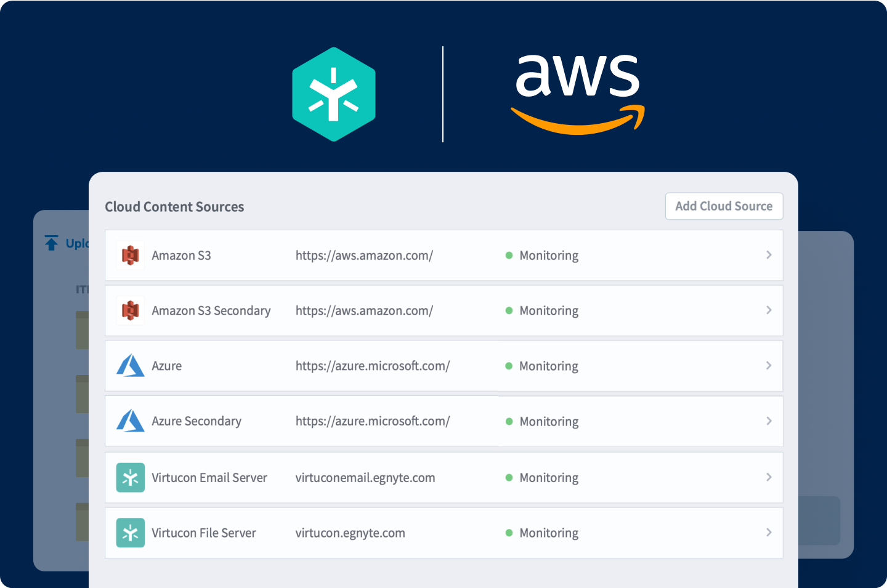The image size is (887, 588).
Task: Open Azure Secondary details via chevron
Action: point(769,421)
